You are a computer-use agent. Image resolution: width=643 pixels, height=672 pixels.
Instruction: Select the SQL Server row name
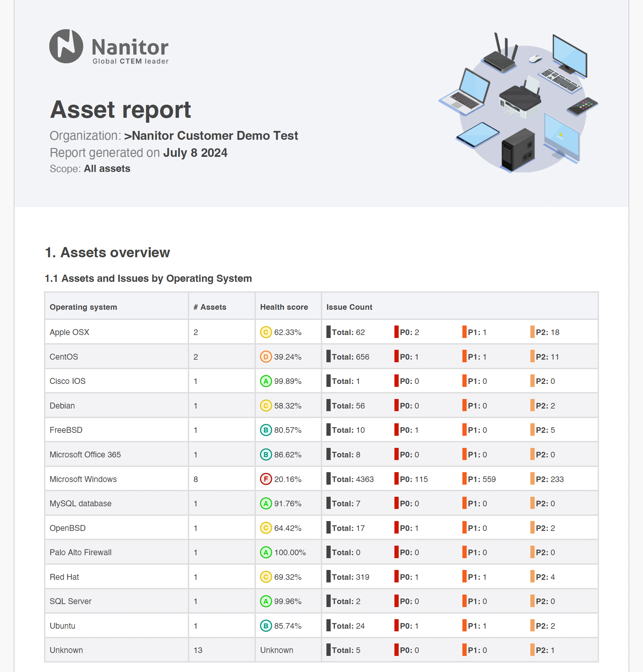point(70,601)
